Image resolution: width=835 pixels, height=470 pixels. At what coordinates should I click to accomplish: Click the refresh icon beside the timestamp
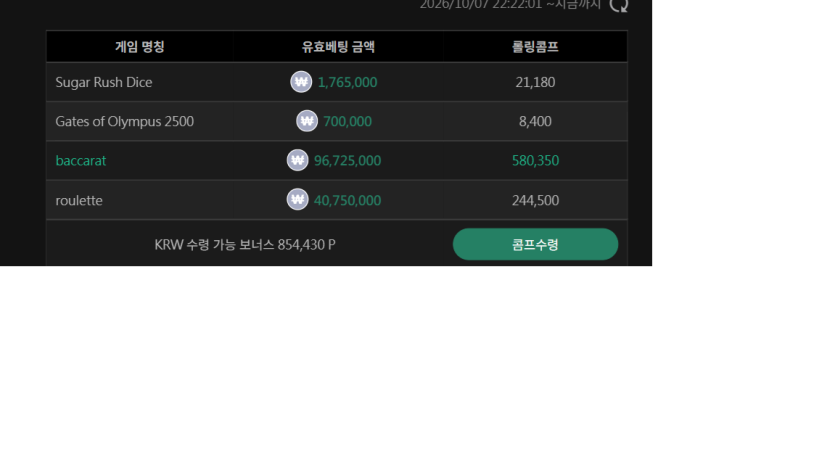tap(619, 5)
